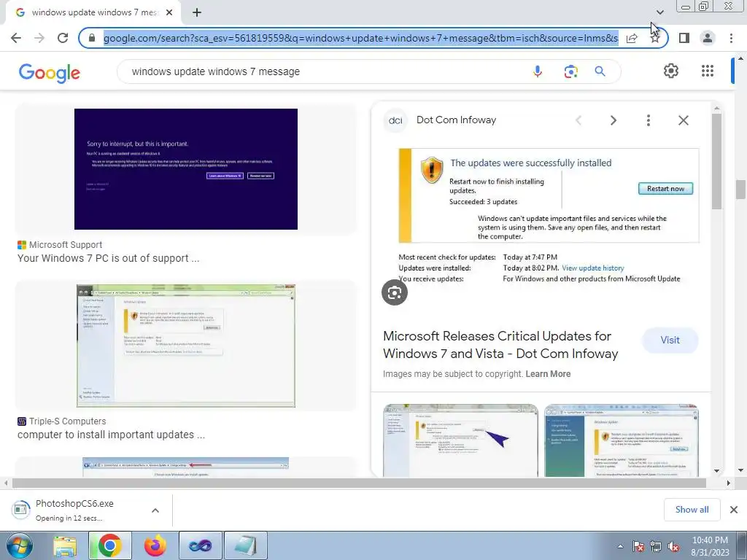The image size is (747, 560).
Task: Search inside image with Lens button
Action: (395, 292)
